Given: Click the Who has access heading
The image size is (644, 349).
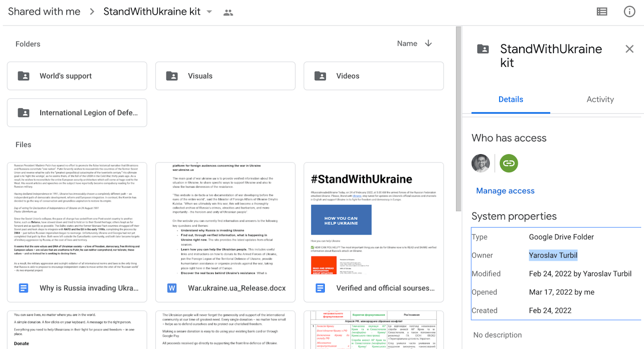Looking at the screenshot, I should click(509, 138).
